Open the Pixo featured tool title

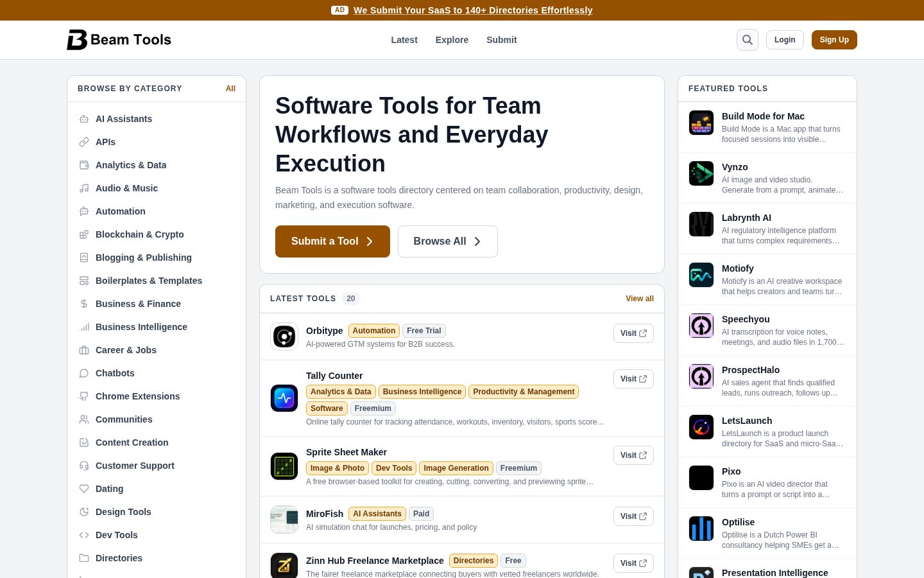[x=731, y=471]
